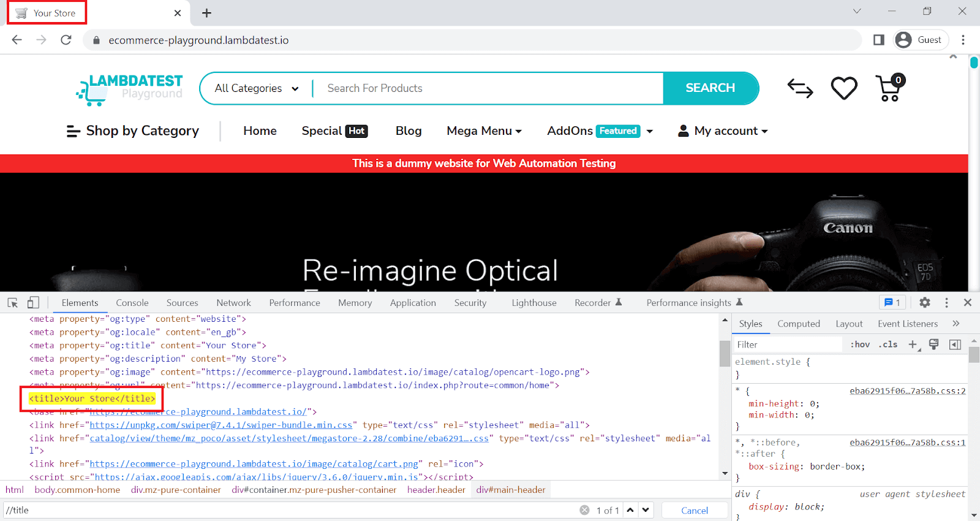The height and width of the screenshot is (521, 980).
Task: Open Shop by Category menu
Action: click(133, 131)
